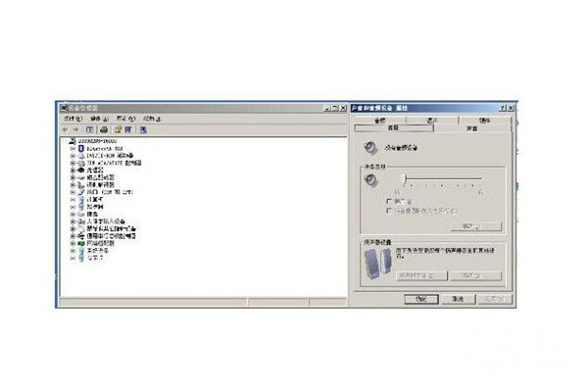Viewport: 588px width, 392px height.
Task: Expand the mouse and pointing devices (鼠标) node
Action: (x=73, y=228)
